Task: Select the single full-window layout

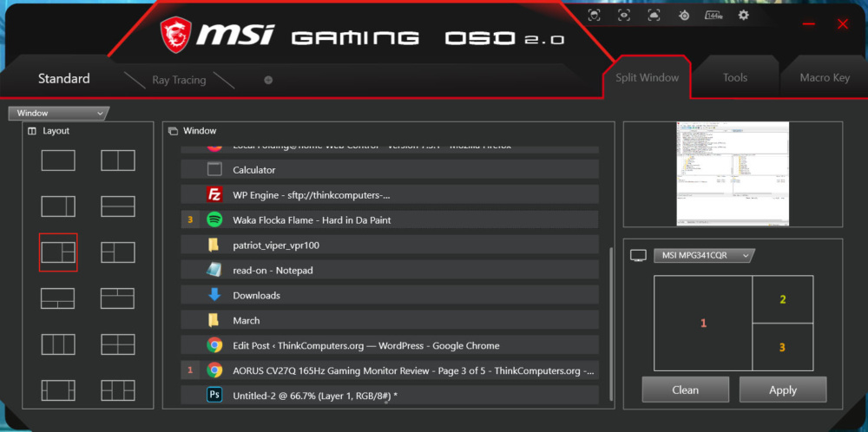Action: pos(58,160)
